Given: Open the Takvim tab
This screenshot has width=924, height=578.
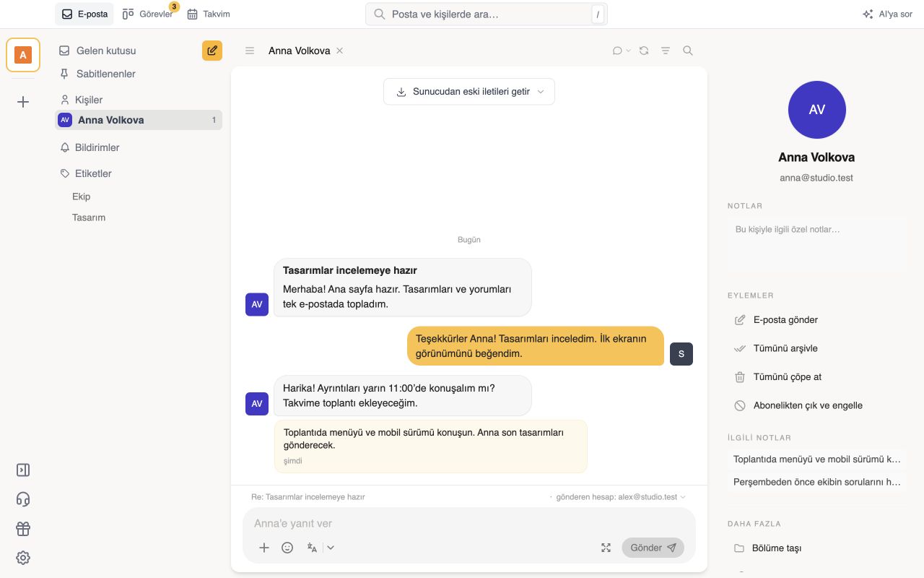Looking at the screenshot, I should tap(209, 14).
